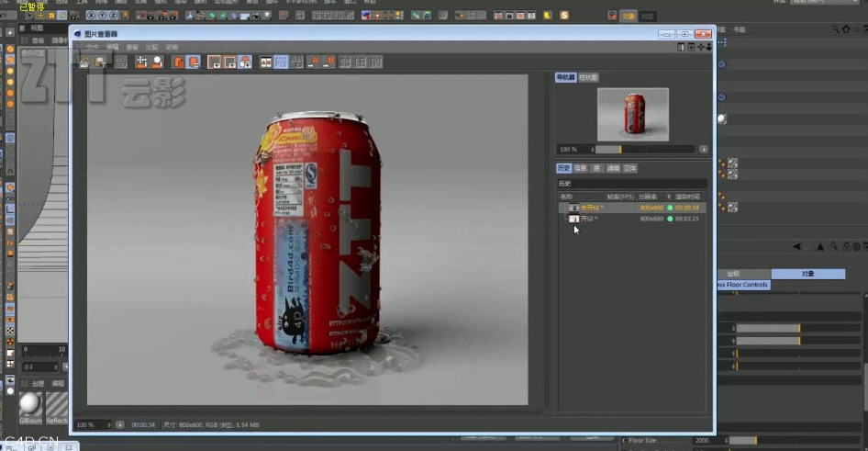Screen dimensions: 868x451
Task: Toggle the AB compare icon with two cans
Action: click(x=266, y=62)
